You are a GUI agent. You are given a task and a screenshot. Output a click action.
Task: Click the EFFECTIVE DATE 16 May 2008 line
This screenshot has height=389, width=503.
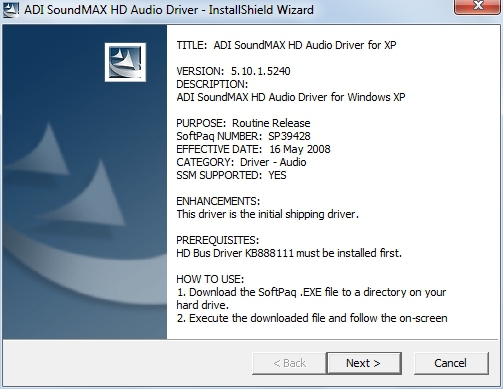253,149
